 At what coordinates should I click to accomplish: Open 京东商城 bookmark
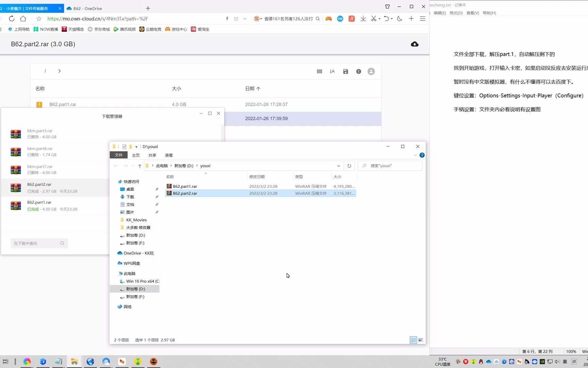pos(99,29)
